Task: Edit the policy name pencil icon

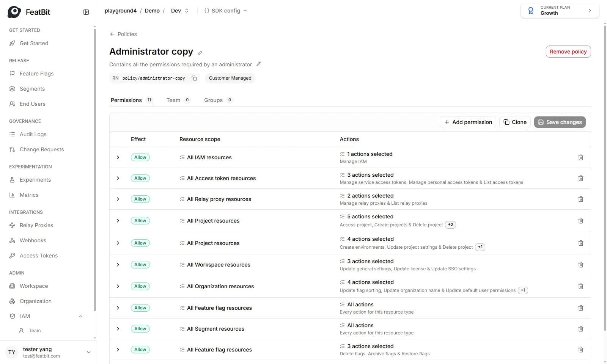Action: (x=200, y=53)
